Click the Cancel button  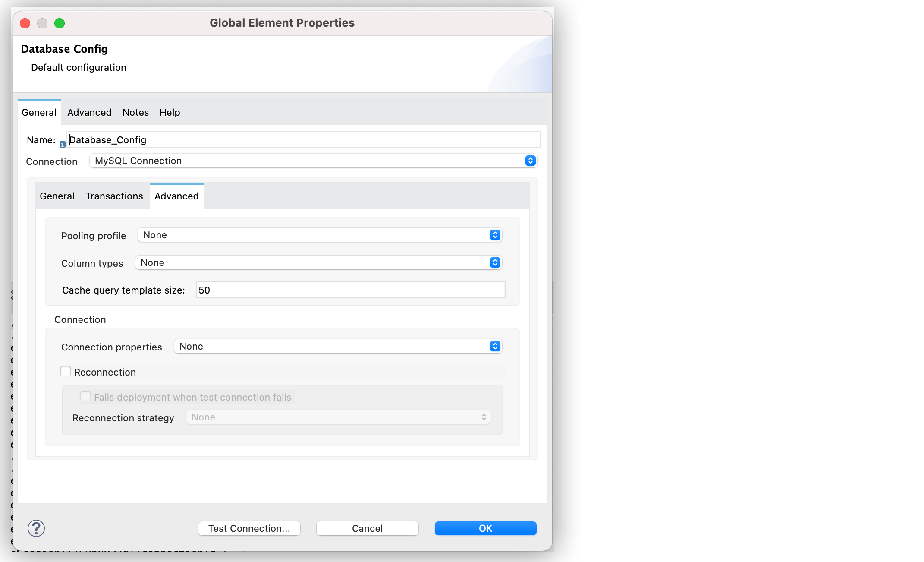368,527
